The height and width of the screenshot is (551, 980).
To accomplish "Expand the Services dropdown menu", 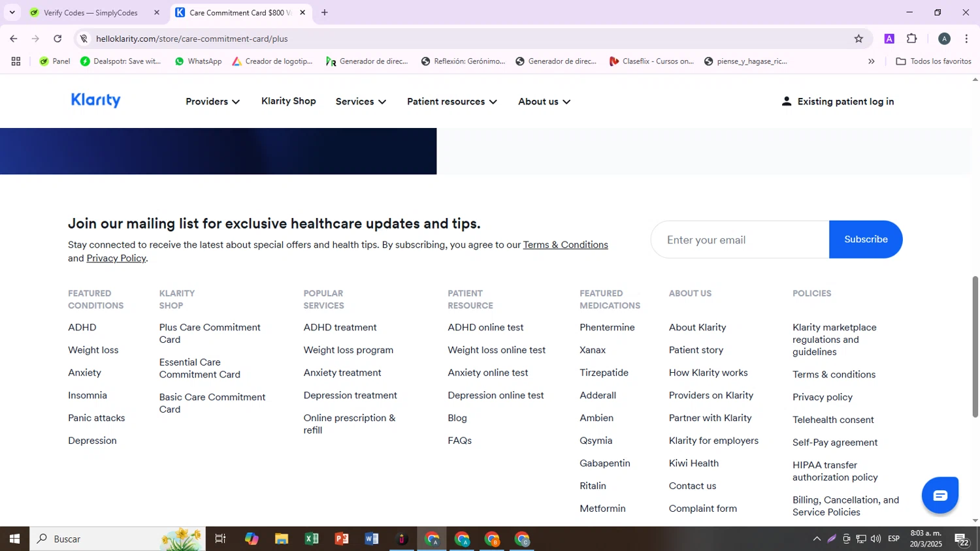I will [361, 101].
